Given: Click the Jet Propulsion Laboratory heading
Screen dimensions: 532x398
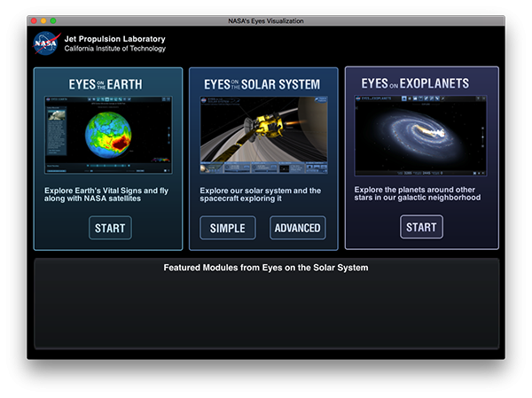Looking at the screenshot, I should pyautogui.click(x=114, y=39).
